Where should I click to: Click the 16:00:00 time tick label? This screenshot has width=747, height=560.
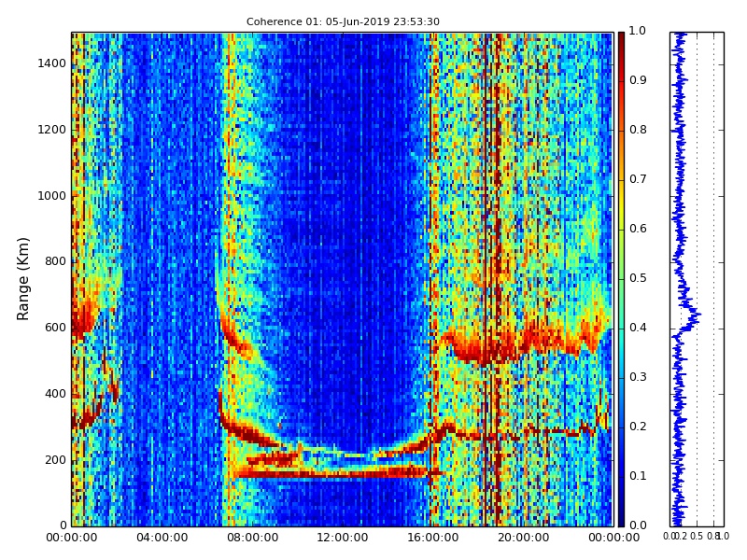433,538
